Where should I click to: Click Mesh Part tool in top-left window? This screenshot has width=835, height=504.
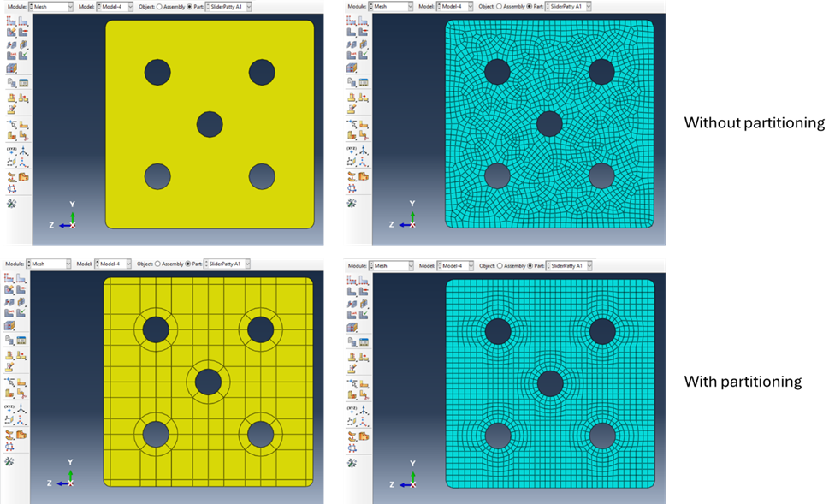point(11,33)
